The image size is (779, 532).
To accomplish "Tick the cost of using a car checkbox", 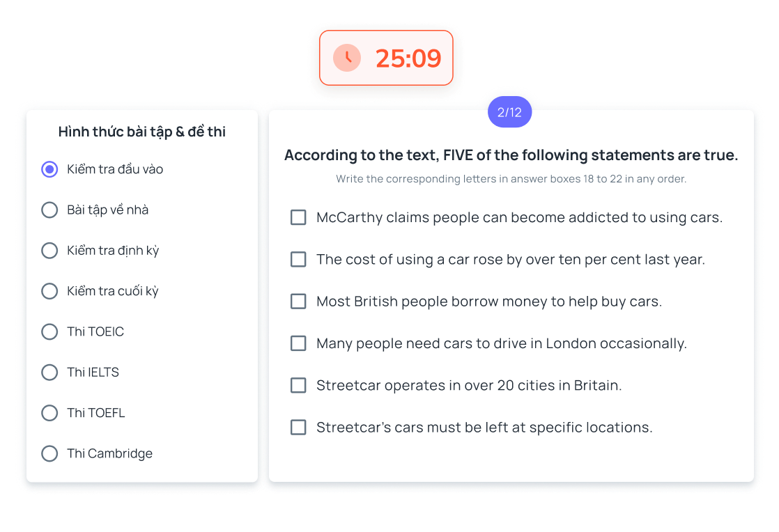I will click(298, 260).
